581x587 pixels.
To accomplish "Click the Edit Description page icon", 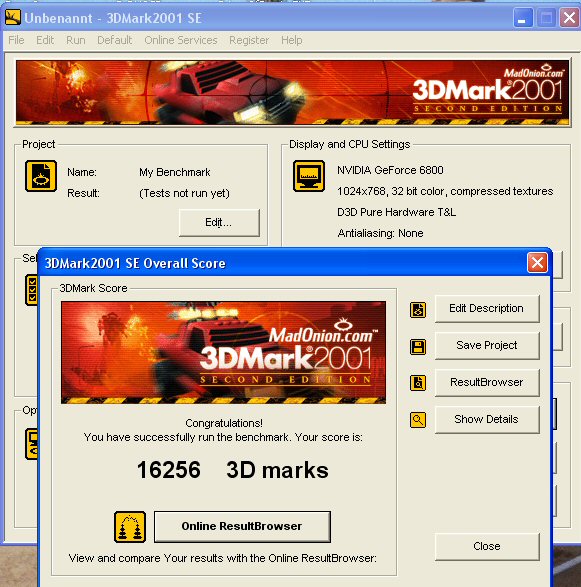I will pos(418,310).
